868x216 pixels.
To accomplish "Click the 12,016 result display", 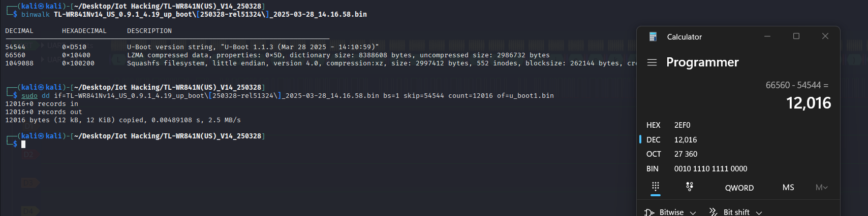I will click(x=808, y=103).
